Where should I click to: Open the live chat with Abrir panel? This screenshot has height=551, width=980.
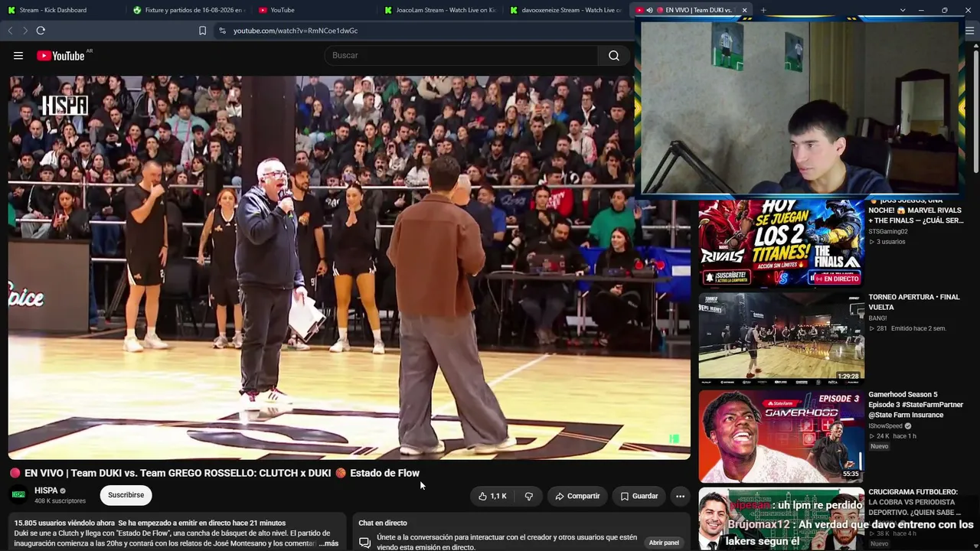click(x=664, y=543)
